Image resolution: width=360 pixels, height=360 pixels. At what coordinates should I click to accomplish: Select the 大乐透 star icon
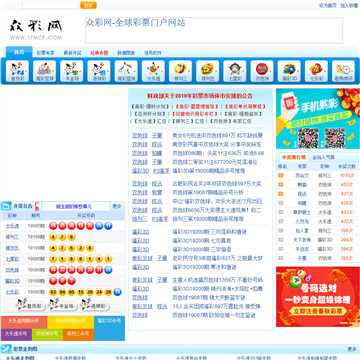click(x=153, y=71)
